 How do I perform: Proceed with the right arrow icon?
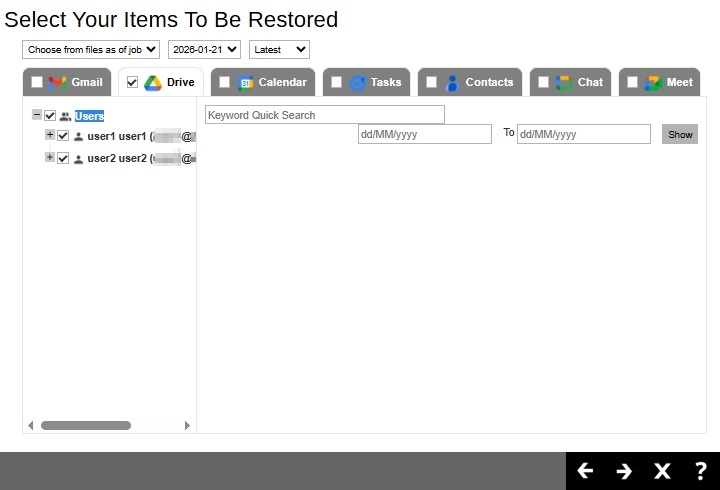click(624, 471)
